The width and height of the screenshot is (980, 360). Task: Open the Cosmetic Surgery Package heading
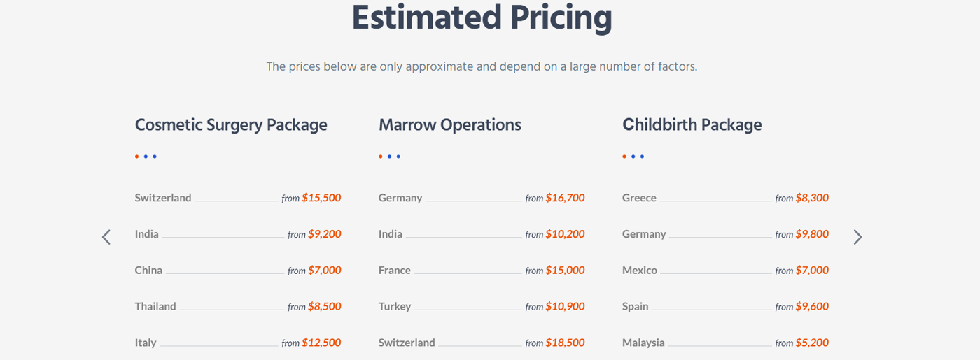click(231, 125)
